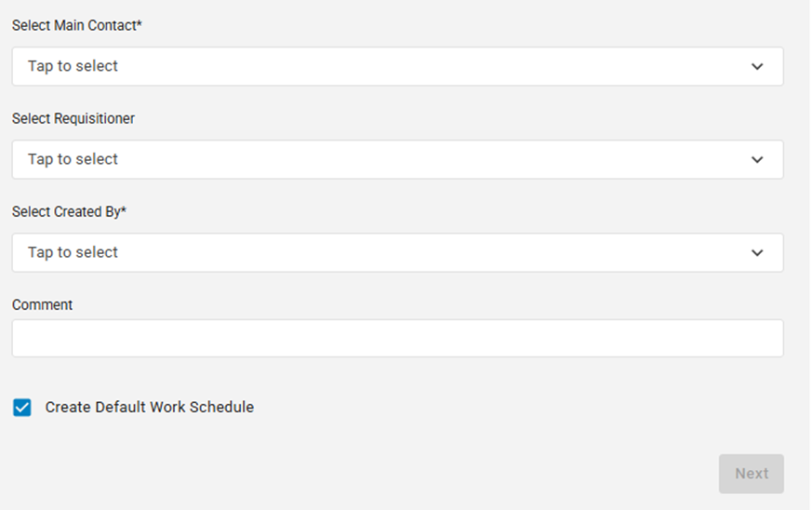Image resolution: width=812 pixels, height=510 pixels.
Task: Click 'Tap to select' under Requisitioner
Action: 73,160
